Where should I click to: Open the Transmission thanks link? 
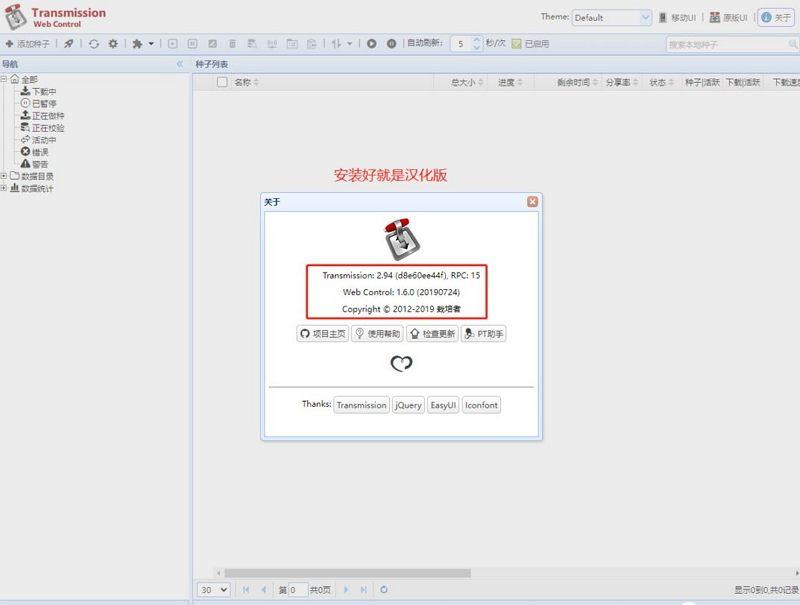click(361, 405)
